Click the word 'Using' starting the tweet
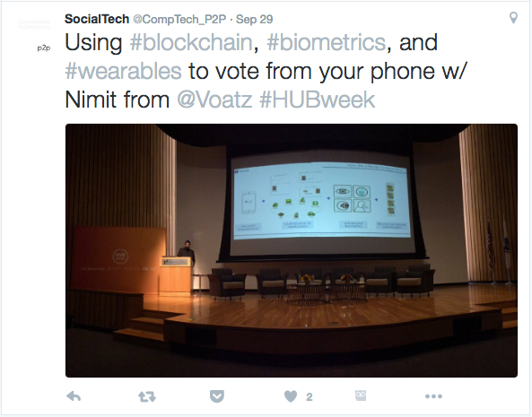532x417 pixels. (93, 43)
